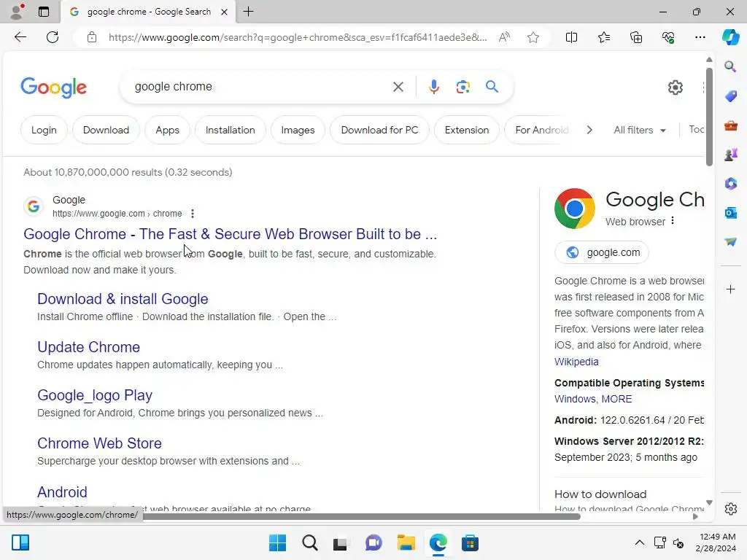
Task: Open sidebar Shopping tag icon
Action: 730,96
